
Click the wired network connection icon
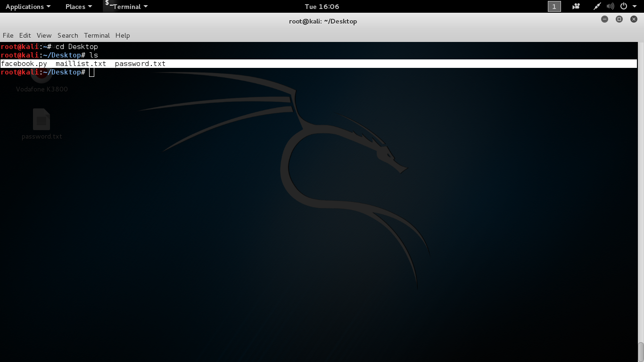597,7
